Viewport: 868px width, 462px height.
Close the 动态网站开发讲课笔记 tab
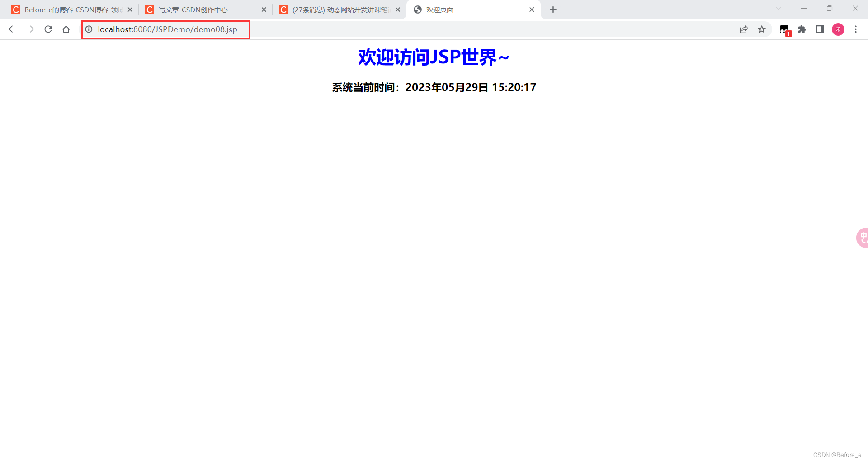click(x=397, y=9)
